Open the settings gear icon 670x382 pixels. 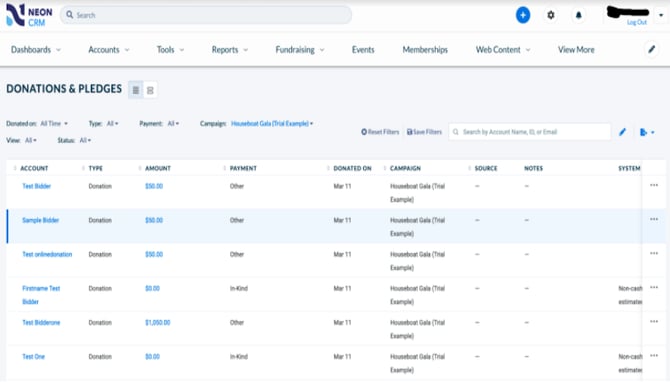pos(551,15)
